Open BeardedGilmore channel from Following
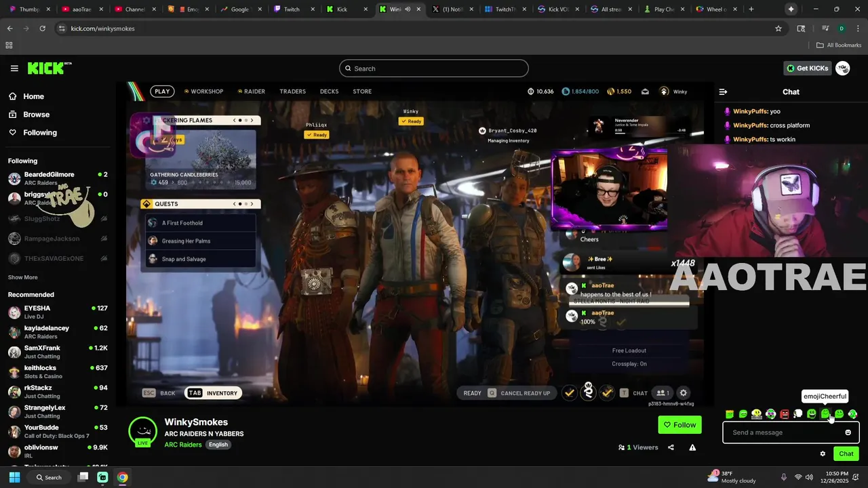 pos(58,178)
